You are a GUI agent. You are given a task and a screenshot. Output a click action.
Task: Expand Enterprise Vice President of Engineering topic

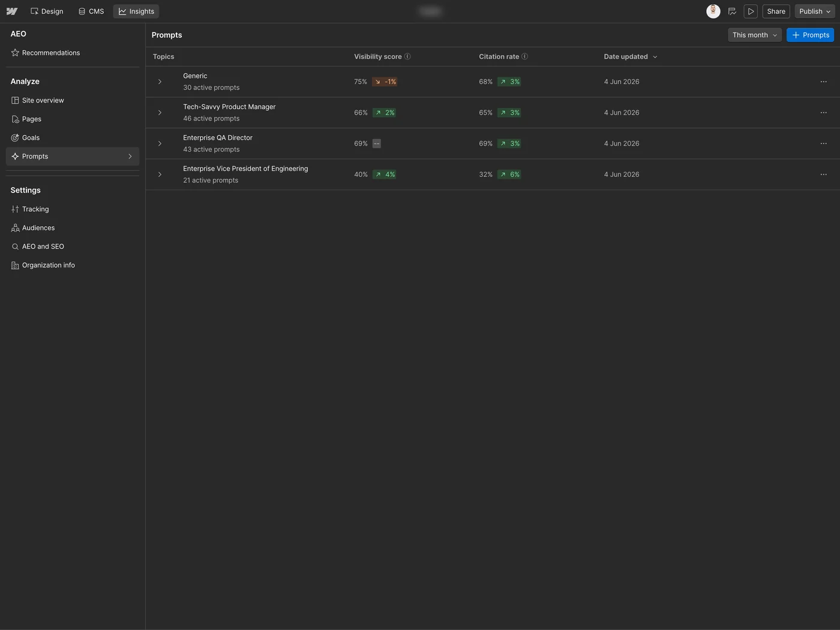pyautogui.click(x=160, y=175)
